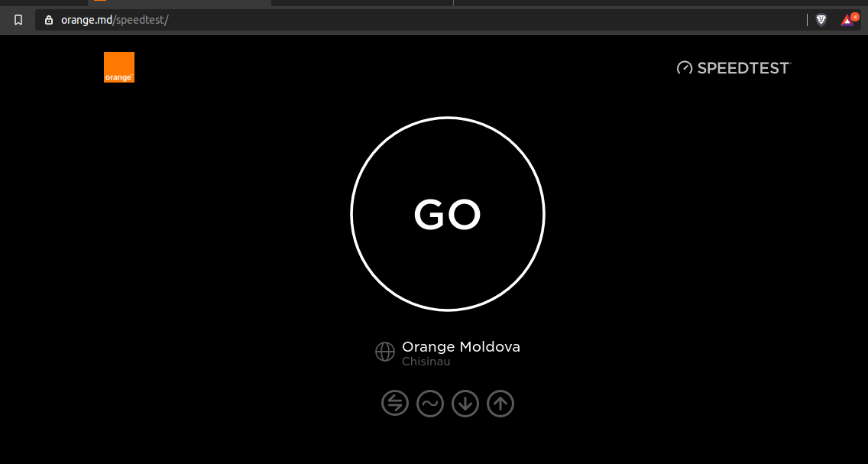Viewport: 868px width, 464px height.
Task: Open the Brave Shields lion icon
Action: pyautogui.click(x=821, y=20)
